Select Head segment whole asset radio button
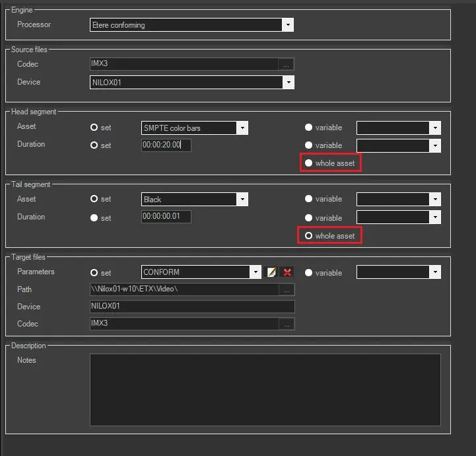 308,163
